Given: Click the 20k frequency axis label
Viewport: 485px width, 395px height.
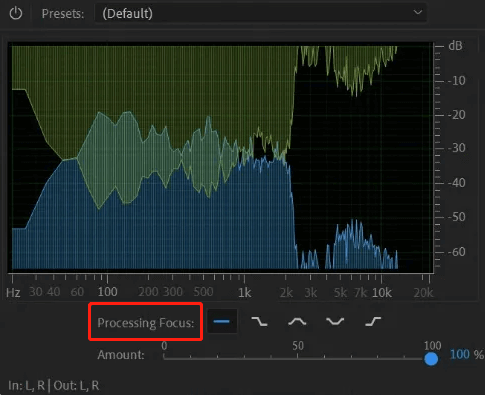Looking at the screenshot, I should pyautogui.click(x=423, y=292).
